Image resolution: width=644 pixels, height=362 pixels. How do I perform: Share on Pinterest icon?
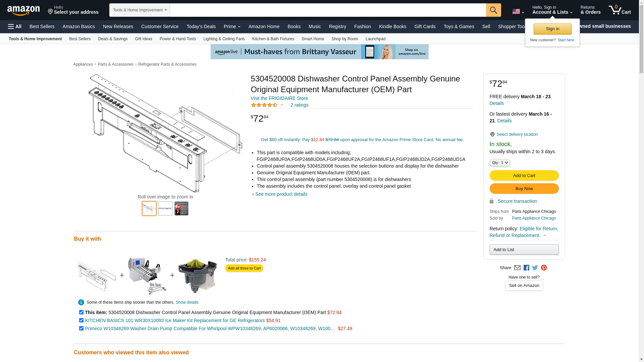pyautogui.click(x=544, y=268)
